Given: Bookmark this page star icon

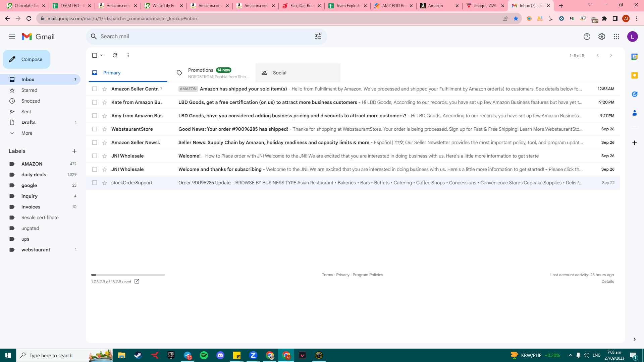Looking at the screenshot, I should (516, 18).
